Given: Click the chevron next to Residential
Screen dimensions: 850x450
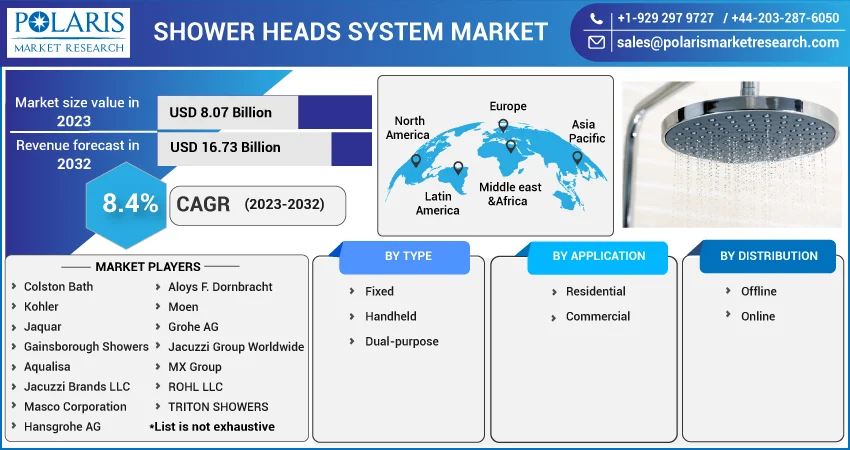Looking at the screenshot, I should [x=554, y=292].
